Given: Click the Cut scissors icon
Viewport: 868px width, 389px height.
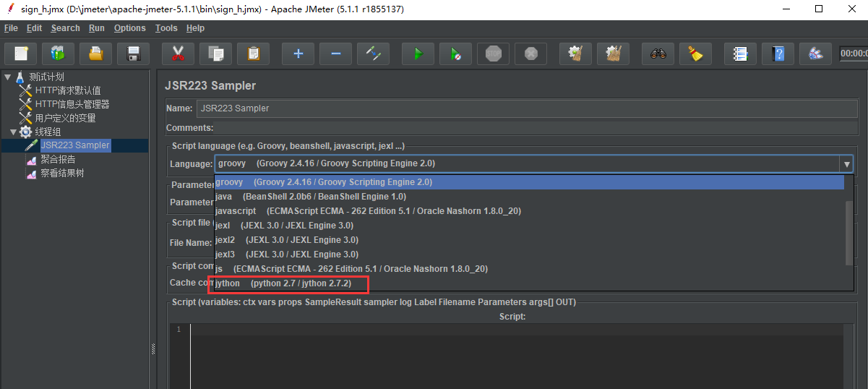Looking at the screenshot, I should [178, 54].
